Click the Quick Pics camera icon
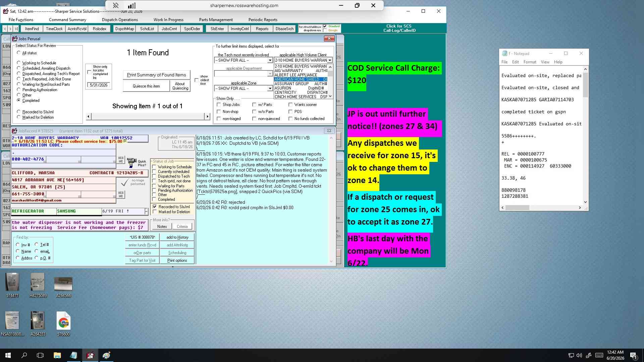Screen dimensions: 644x362 [x=132, y=163]
